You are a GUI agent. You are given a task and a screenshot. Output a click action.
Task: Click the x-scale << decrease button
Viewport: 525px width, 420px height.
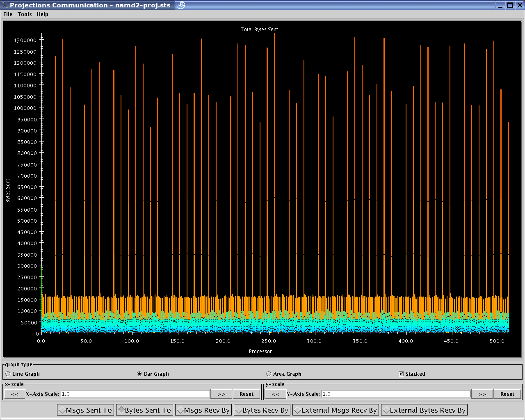[15, 394]
